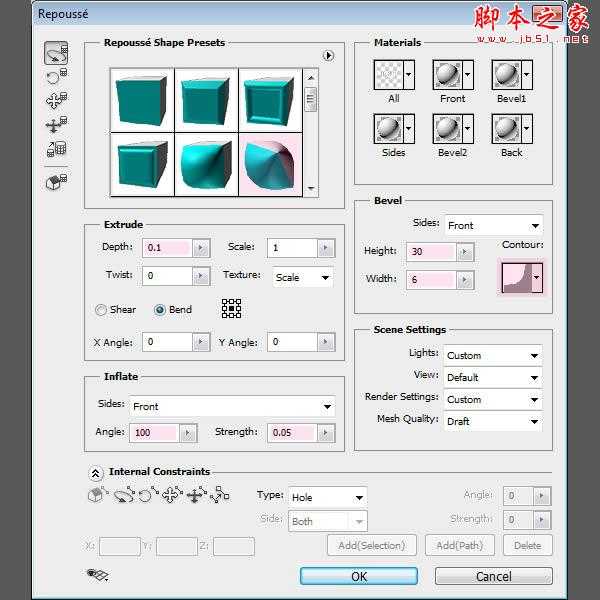Screen dimensions: 600x600
Task: Open the bevel Height slider popup arrow
Action: 465,252
